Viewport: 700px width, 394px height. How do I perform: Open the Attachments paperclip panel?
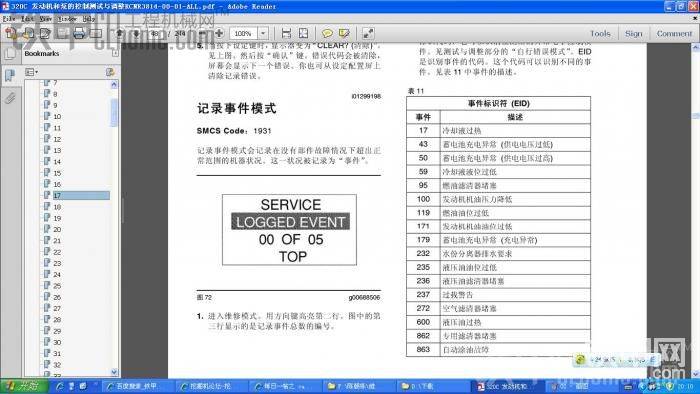pos(10,98)
